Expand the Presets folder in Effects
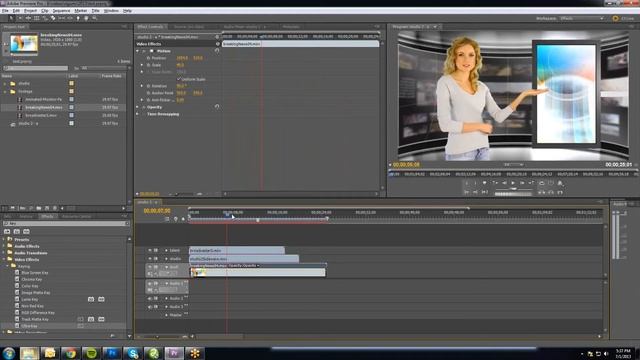This screenshot has height=360, width=640. pyautogui.click(x=4, y=240)
